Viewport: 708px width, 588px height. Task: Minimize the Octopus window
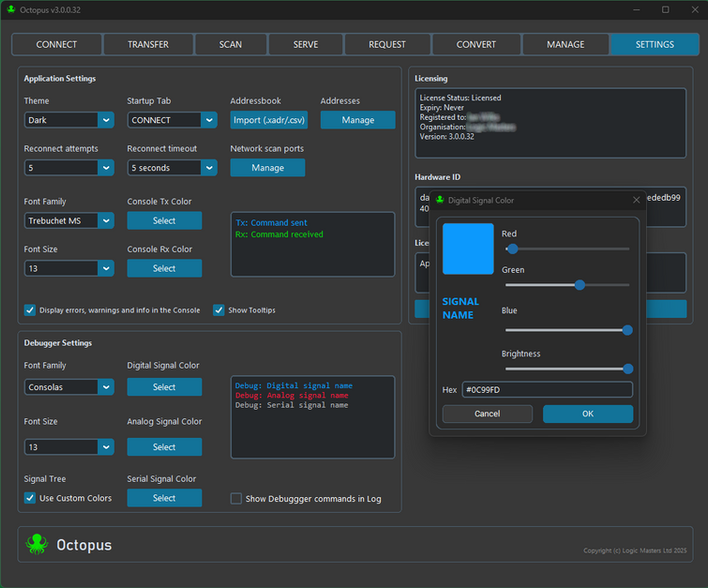[636, 9]
